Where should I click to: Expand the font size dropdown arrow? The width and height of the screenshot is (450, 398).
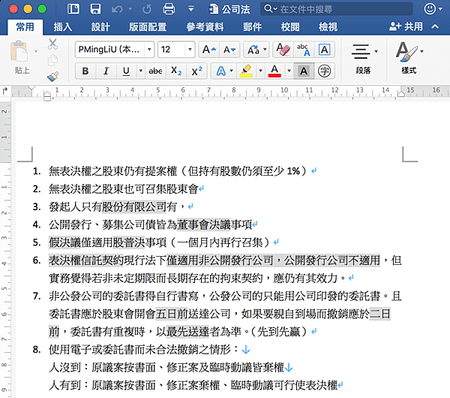click(x=190, y=50)
